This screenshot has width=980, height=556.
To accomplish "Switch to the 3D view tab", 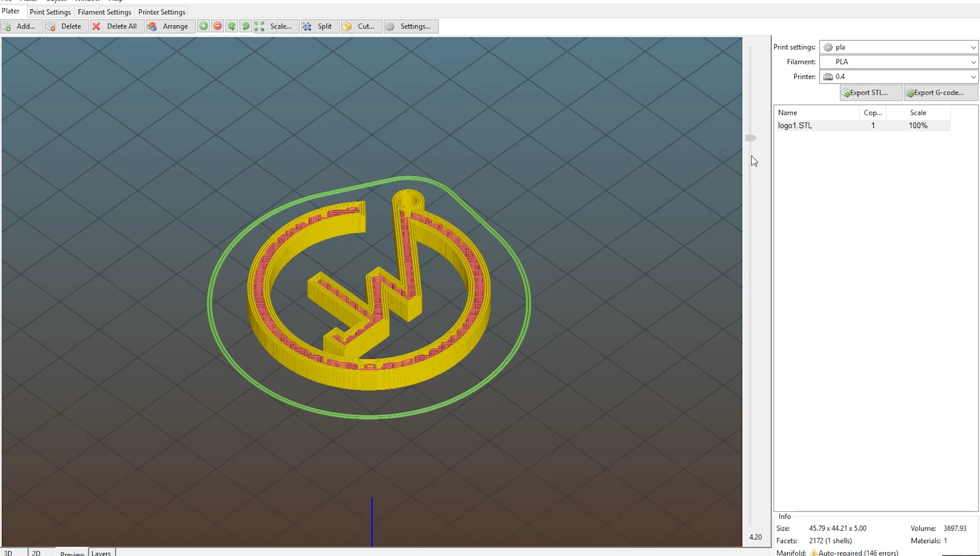I will click(x=8, y=552).
